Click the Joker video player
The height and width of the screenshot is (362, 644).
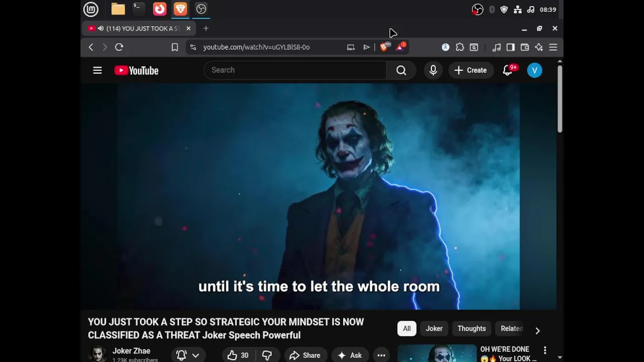tap(318, 197)
